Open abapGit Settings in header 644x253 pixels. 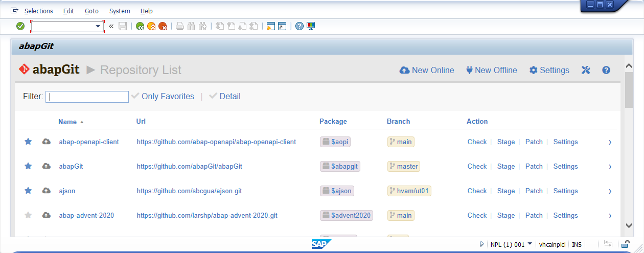click(x=549, y=71)
